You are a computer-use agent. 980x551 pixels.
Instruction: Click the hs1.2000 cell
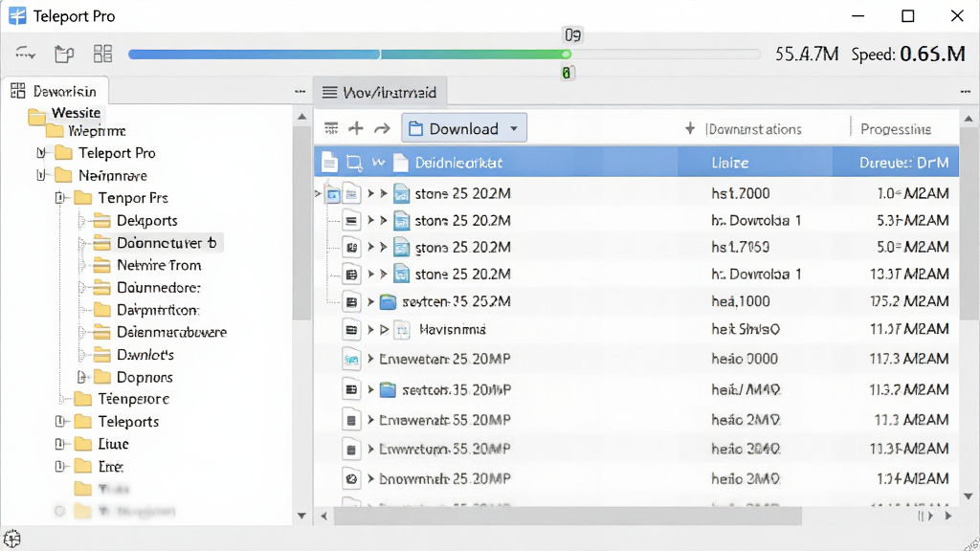[741, 193]
